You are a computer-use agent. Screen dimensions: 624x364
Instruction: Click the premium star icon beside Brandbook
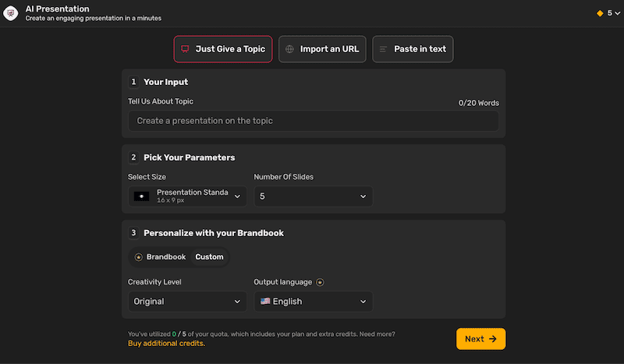click(x=139, y=257)
